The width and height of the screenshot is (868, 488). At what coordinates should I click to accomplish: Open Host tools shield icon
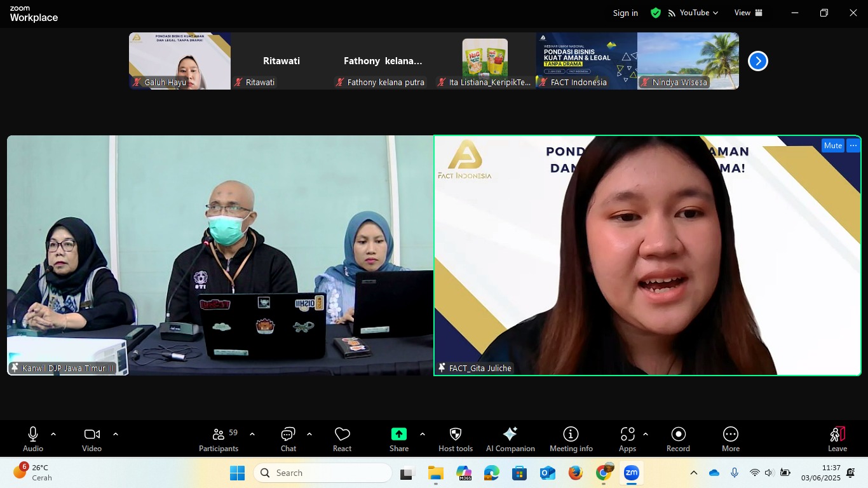(456, 438)
